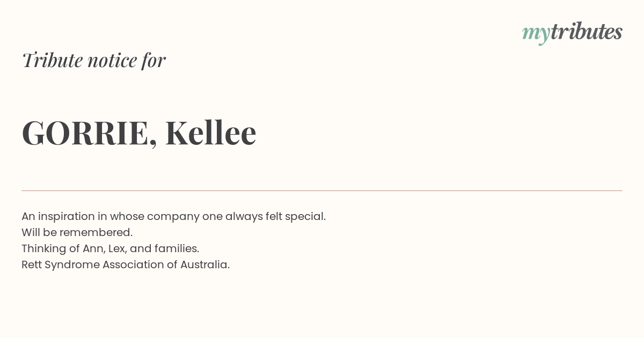This screenshot has height=338, width=644.
Task: Click the word "notice" in the italic heading
Action: (x=112, y=61)
